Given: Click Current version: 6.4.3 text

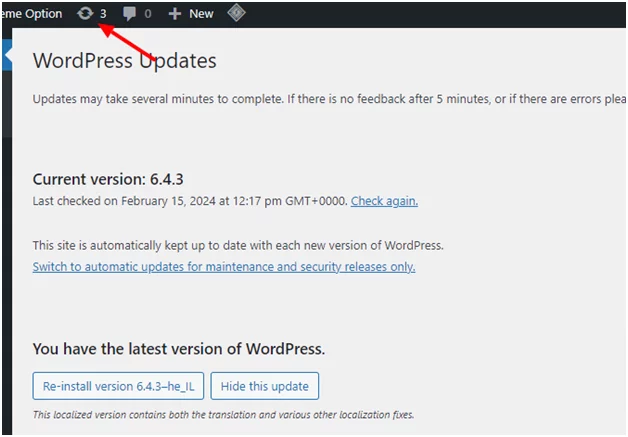Looking at the screenshot, I should [108, 179].
